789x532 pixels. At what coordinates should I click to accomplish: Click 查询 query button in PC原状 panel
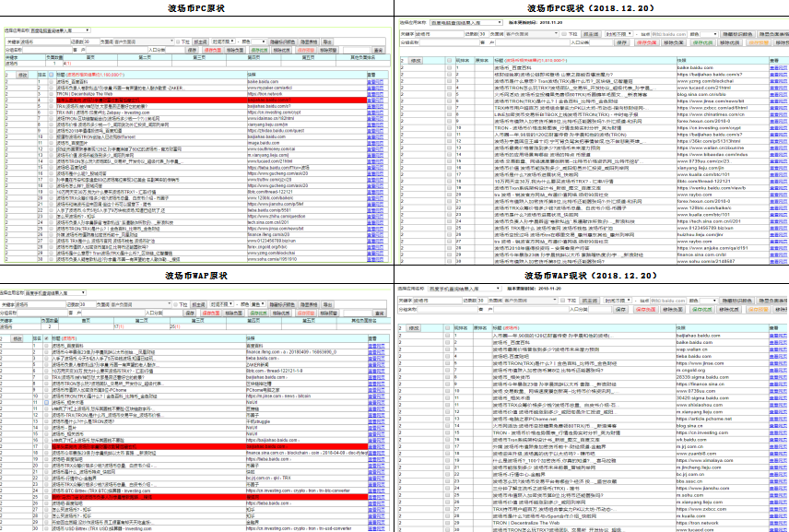379,50
